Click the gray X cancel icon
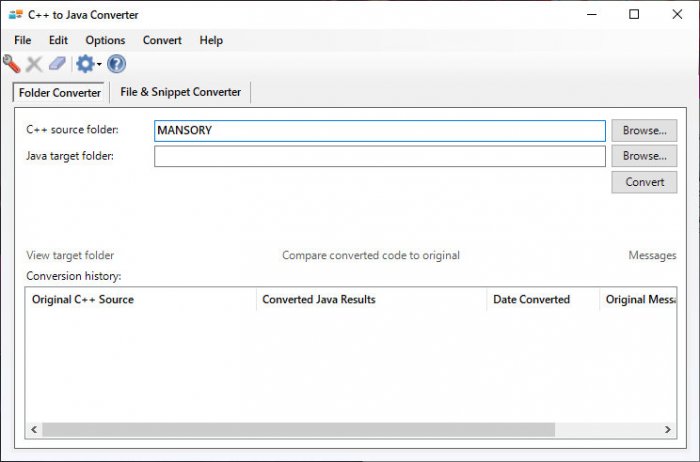Viewport: 700px width, 462px height. (34, 64)
